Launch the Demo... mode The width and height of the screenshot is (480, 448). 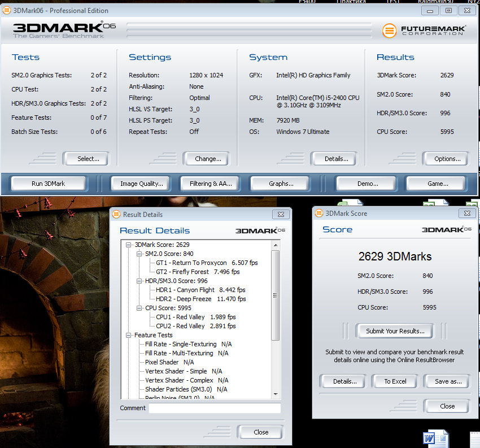coord(366,184)
